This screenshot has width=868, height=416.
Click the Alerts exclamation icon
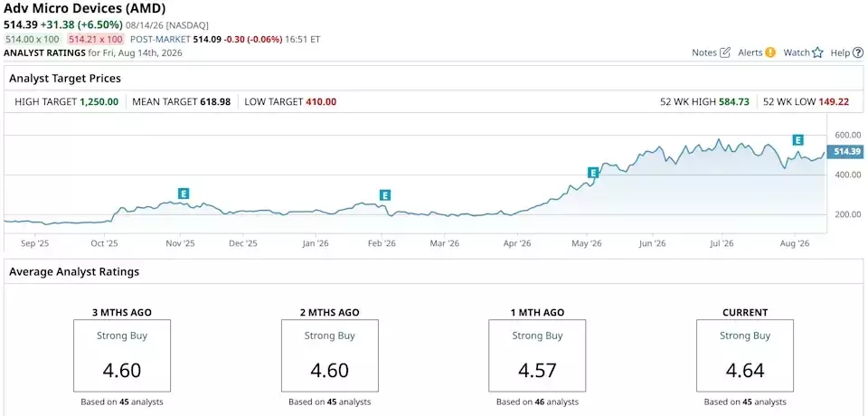click(x=770, y=52)
